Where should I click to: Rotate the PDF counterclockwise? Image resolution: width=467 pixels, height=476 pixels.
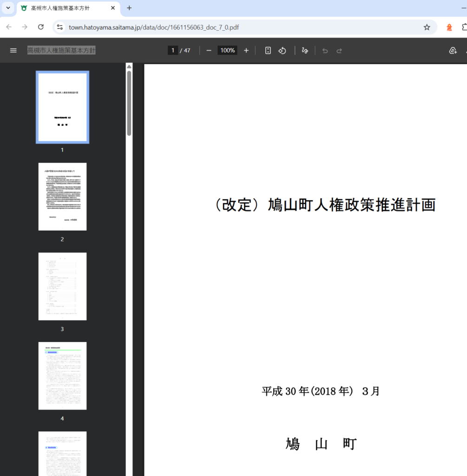(282, 50)
